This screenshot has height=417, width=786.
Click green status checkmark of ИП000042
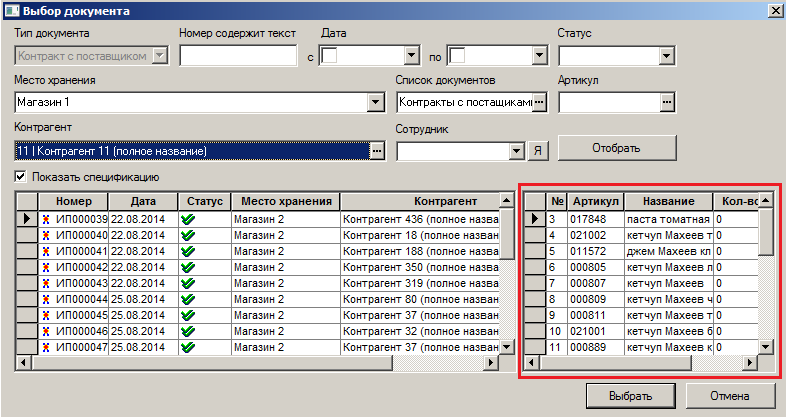[188, 267]
